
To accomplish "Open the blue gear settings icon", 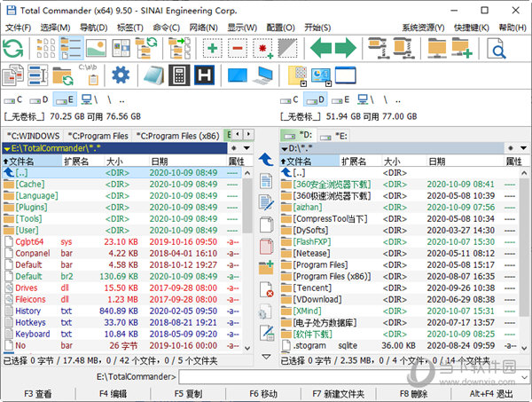I will (121, 75).
